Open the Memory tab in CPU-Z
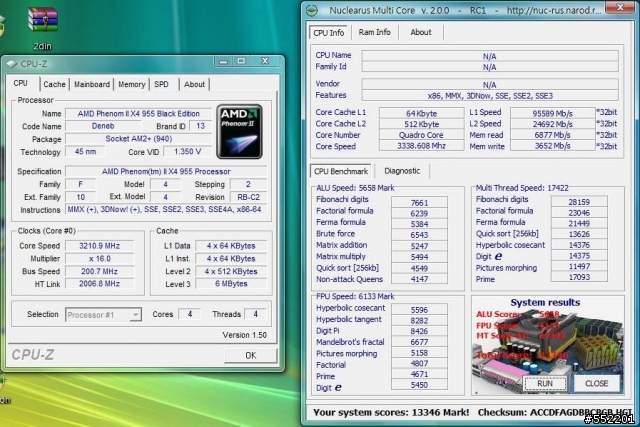Image resolution: width=640 pixels, height=427 pixels. [131, 85]
